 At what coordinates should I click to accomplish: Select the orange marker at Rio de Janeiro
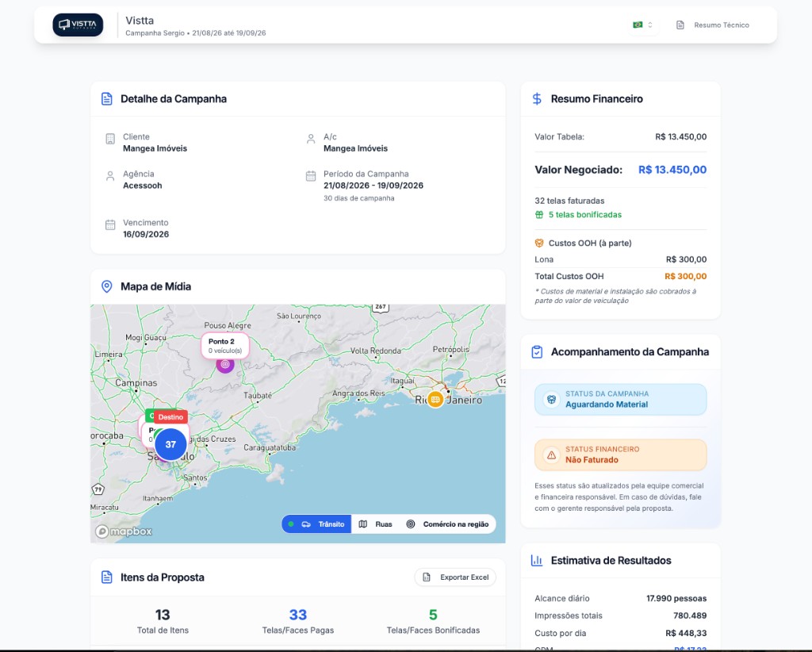click(435, 399)
